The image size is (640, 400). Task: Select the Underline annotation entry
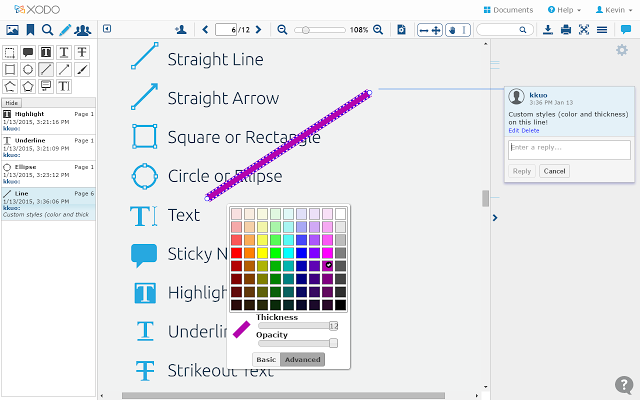[48, 147]
